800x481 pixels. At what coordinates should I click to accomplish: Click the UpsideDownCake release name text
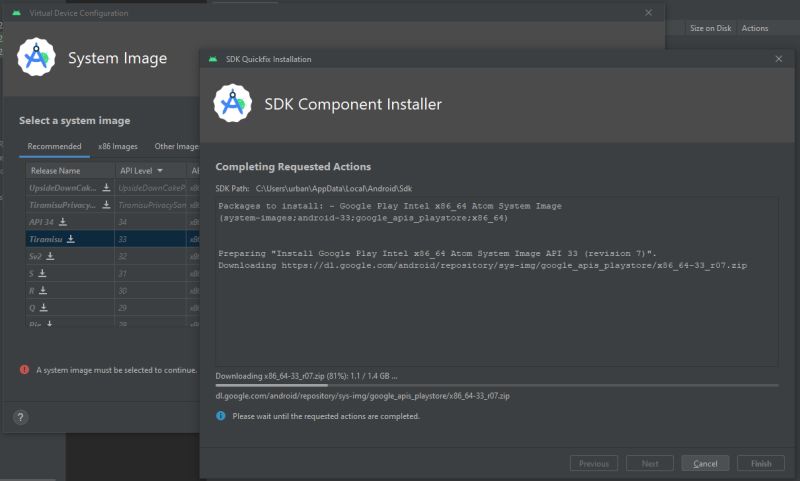[62, 188]
